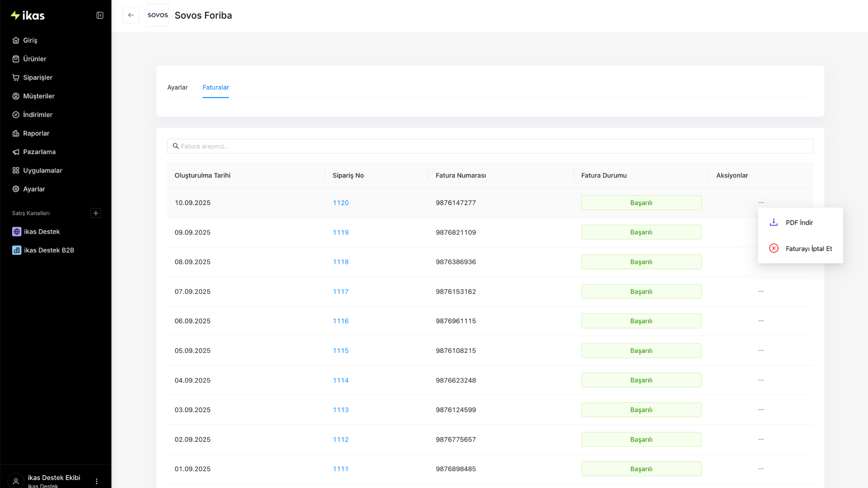868x488 pixels.
Task: Click the Pazarlama megaphone icon
Action: click(x=16, y=152)
